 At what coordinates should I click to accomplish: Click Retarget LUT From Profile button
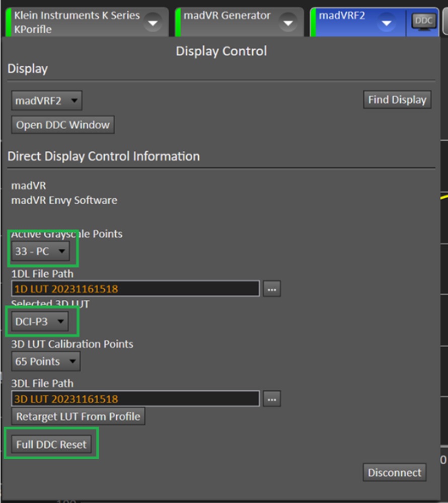[x=78, y=416]
